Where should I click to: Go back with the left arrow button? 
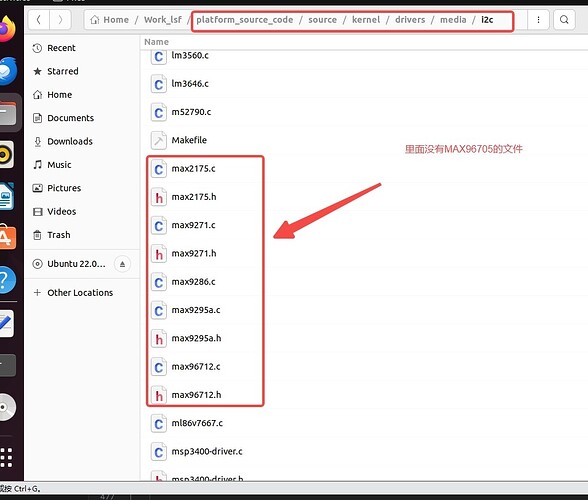point(39,20)
